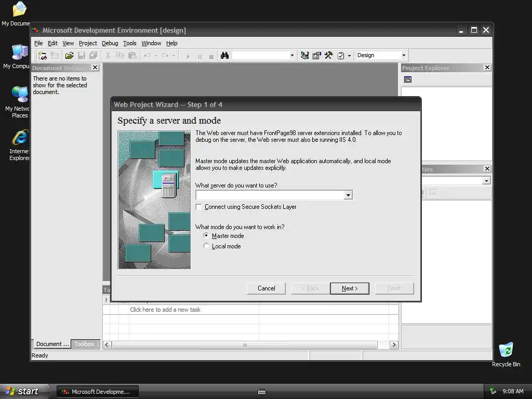Click the task list horizontal scrollbar thumb
Image resolution: width=532 pixels, height=399 pixels.
245,345
